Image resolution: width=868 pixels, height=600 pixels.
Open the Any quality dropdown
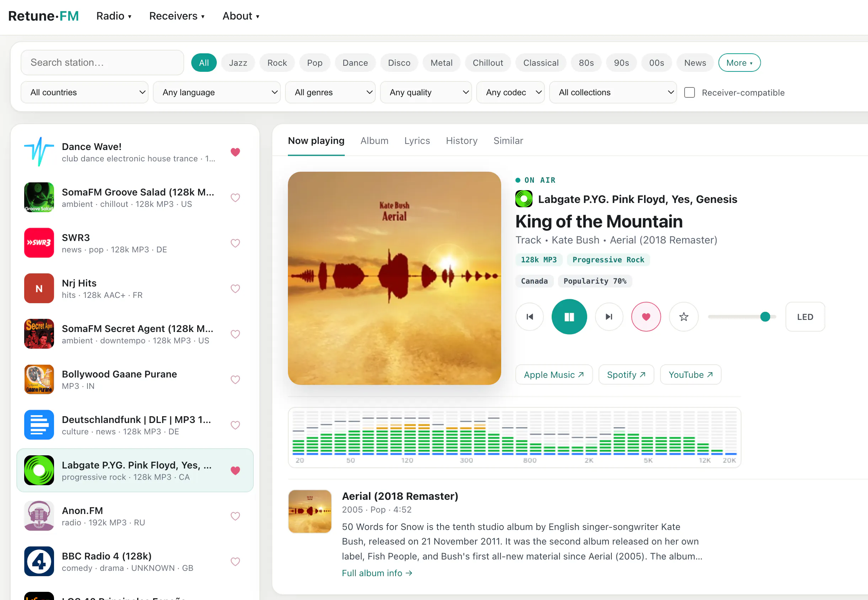[425, 92]
